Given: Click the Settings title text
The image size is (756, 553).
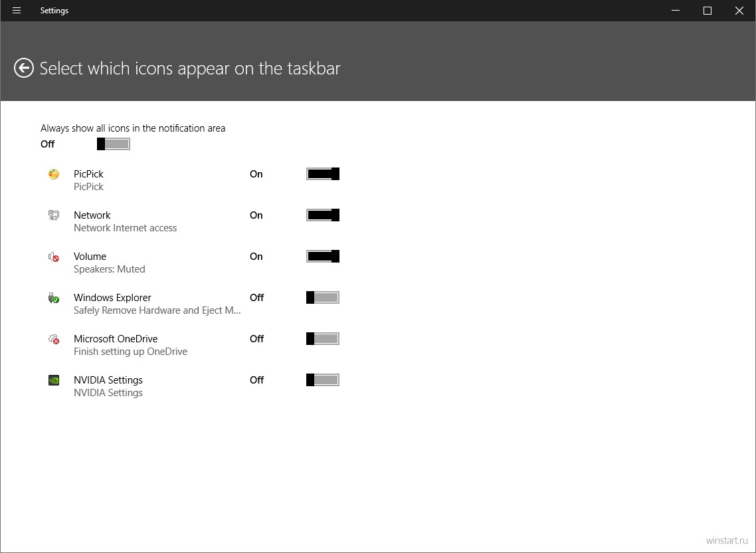Looking at the screenshot, I should tap(54, 11).
